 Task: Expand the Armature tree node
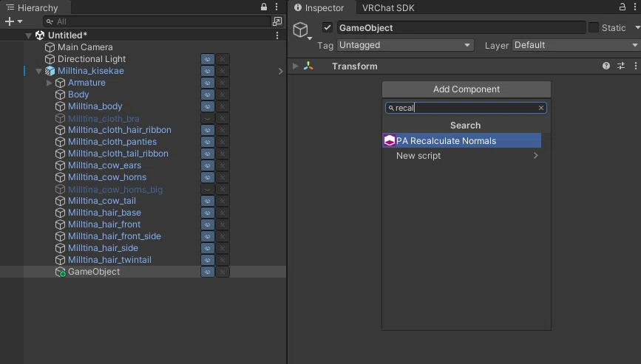49,83
